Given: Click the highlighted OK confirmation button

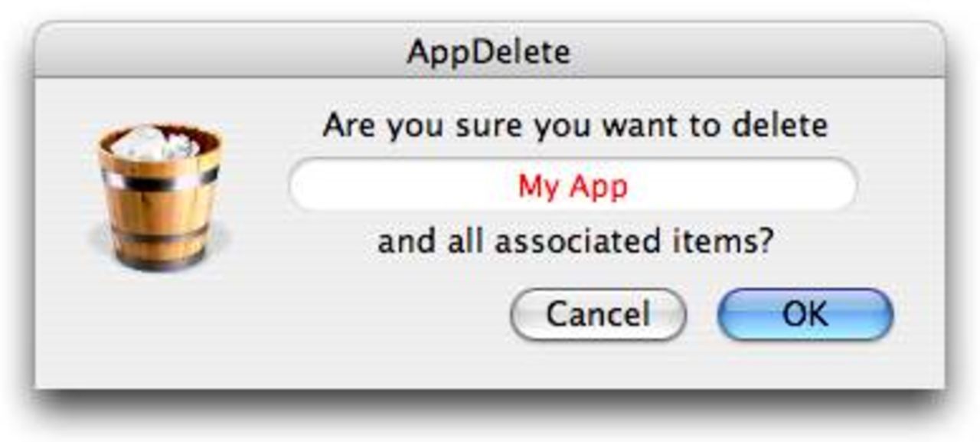Looking at the screenshot, I should 804,313.
